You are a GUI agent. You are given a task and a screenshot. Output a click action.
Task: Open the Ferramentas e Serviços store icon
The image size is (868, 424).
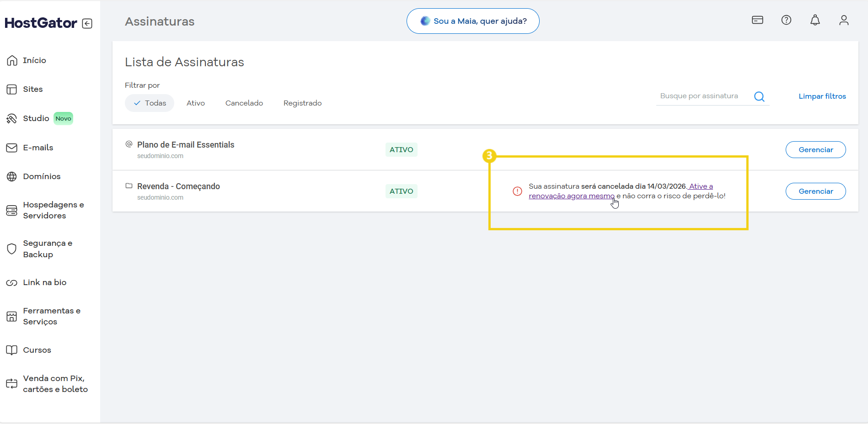(x=12, y=316)
